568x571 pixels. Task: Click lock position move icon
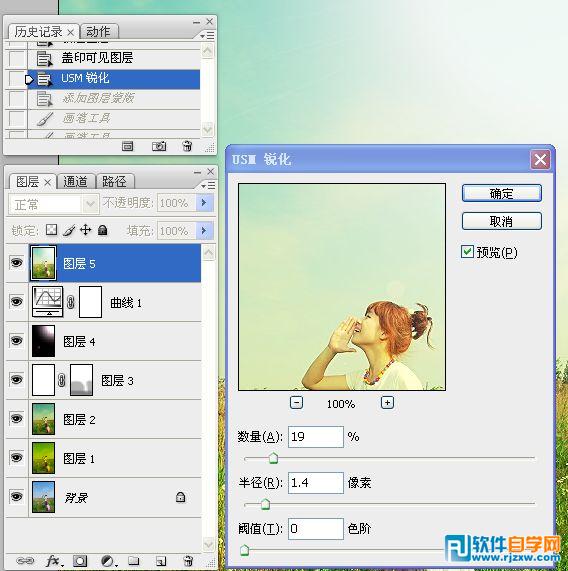point(86,230)
